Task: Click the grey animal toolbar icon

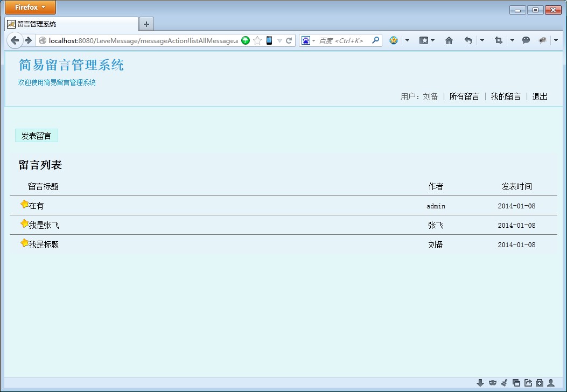Action: coord(542,40)
